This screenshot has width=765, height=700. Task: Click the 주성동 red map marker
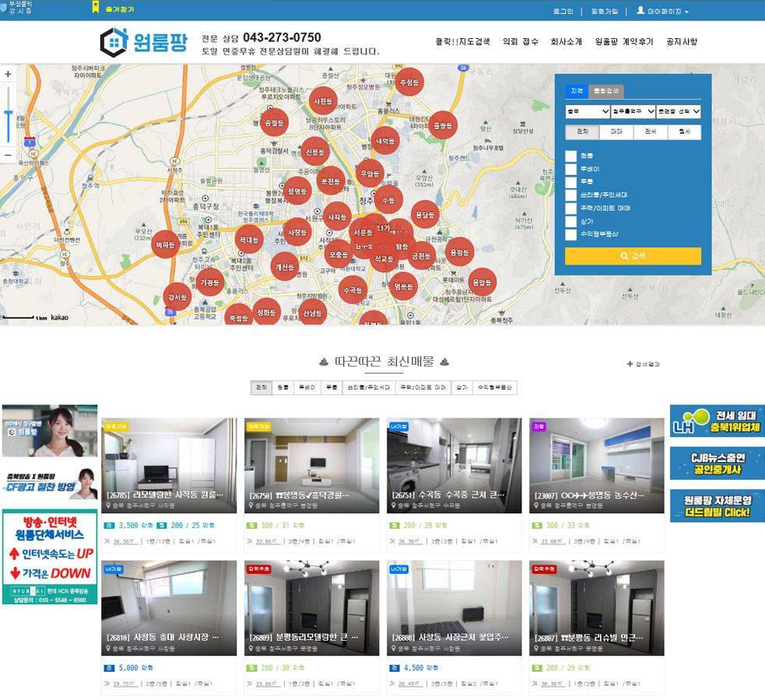pyautogui.click(x=409, y=82)
